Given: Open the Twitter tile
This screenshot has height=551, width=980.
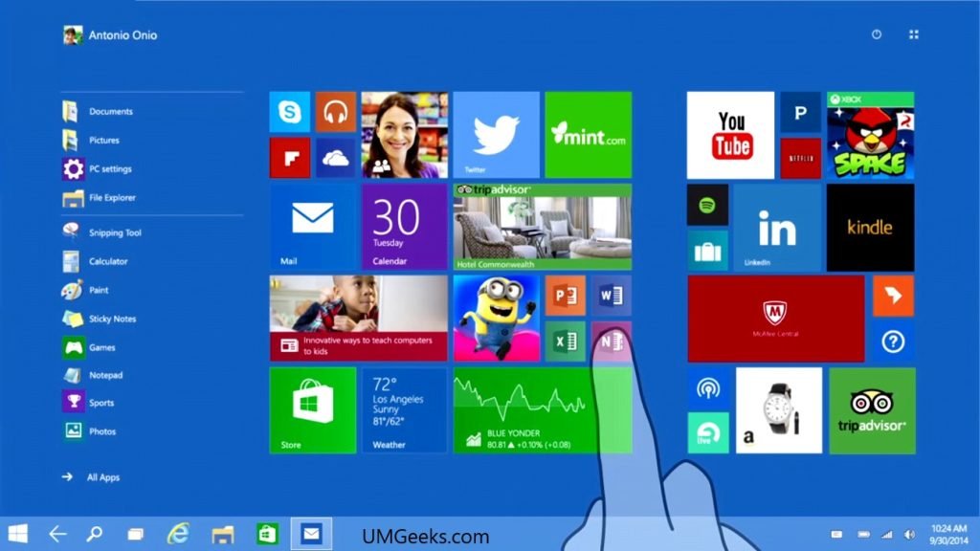Looking at the screenshot, I should coord(495,134).
